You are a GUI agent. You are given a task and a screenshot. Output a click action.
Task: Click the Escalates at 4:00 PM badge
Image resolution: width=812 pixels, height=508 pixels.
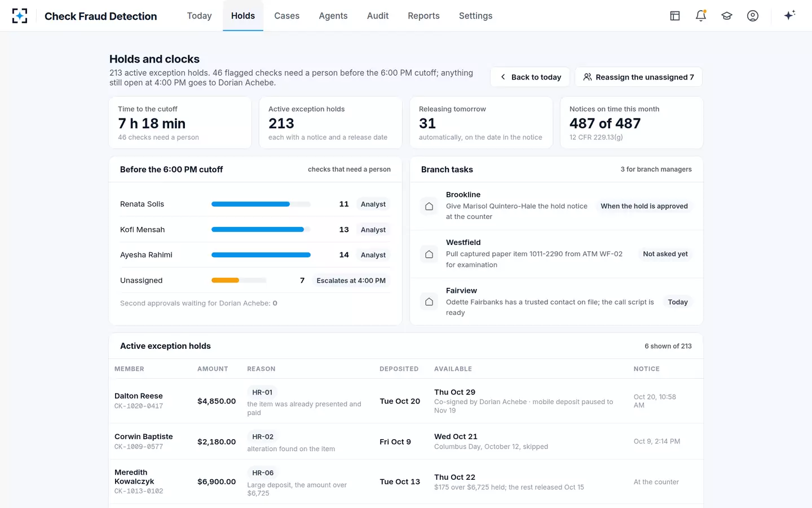pyautogui.click(x=351, y=281)
